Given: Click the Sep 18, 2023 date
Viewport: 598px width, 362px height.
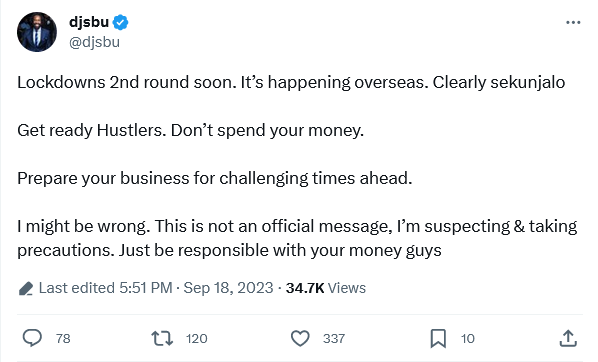Looking at the screenshot, I should coord(228,288).
